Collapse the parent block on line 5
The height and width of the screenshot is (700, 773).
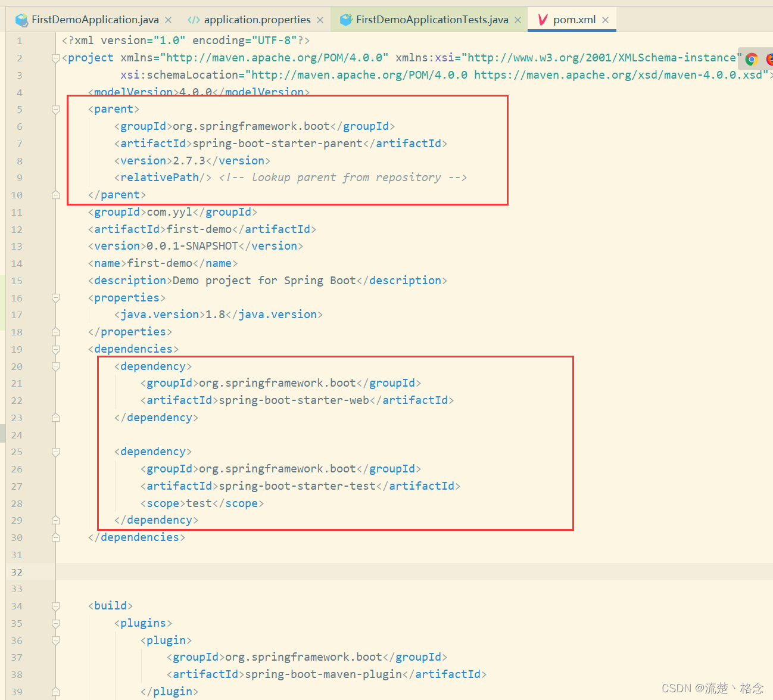tap(55, 110)
